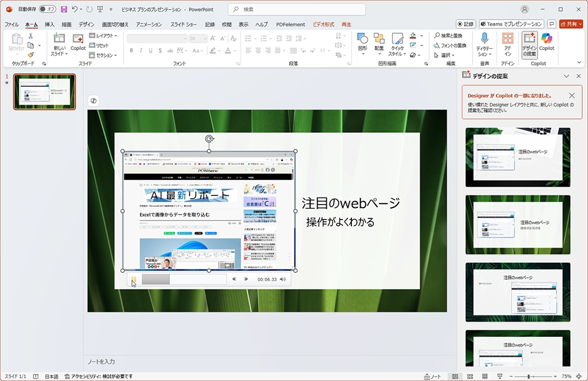Viewport: 588px width, 381px height.
Task: Dismiss the Designer Copilot notice
Action: 571,96
